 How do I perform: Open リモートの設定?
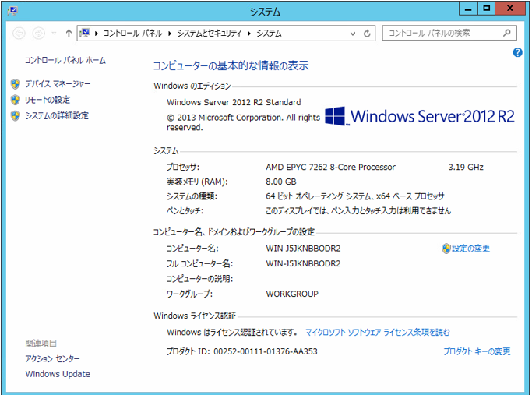point(48,100)
